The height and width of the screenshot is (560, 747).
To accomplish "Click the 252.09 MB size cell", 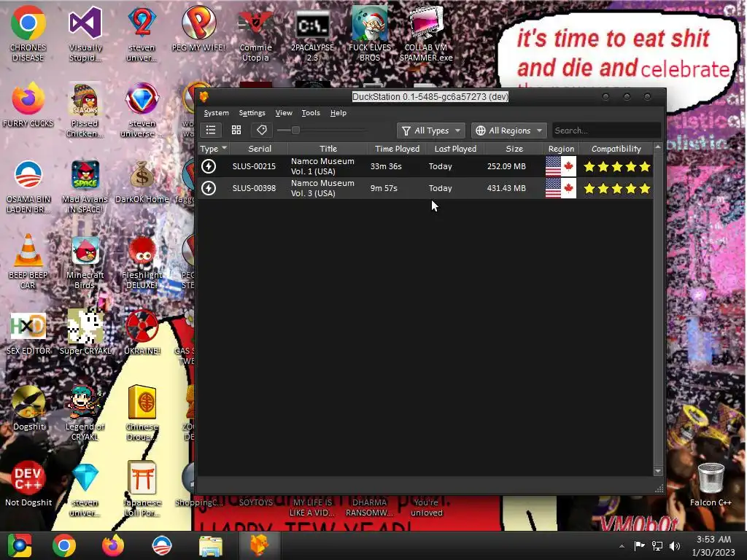I will 506,166.
